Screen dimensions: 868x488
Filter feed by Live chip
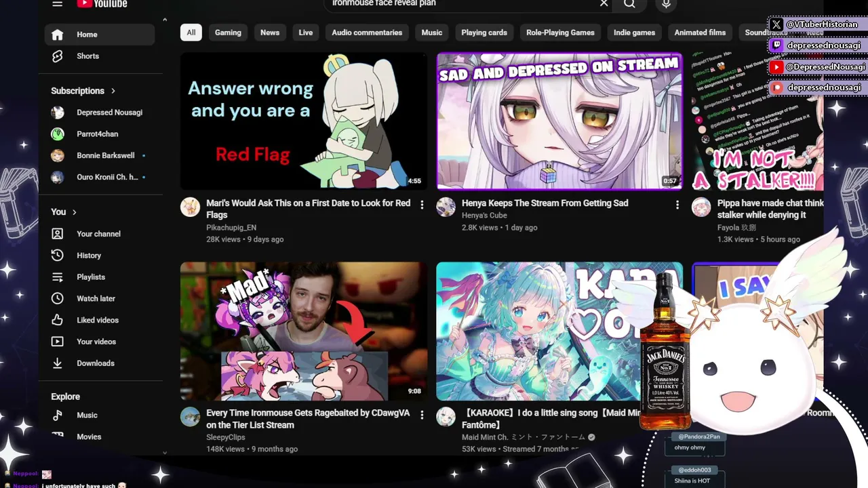click(x=306, y=33)
